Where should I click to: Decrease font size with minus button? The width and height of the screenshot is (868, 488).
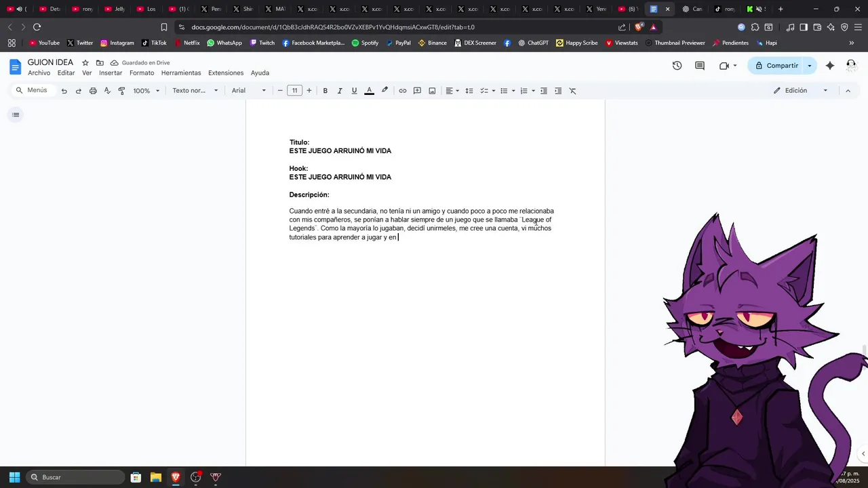click(x=280, y=91)
